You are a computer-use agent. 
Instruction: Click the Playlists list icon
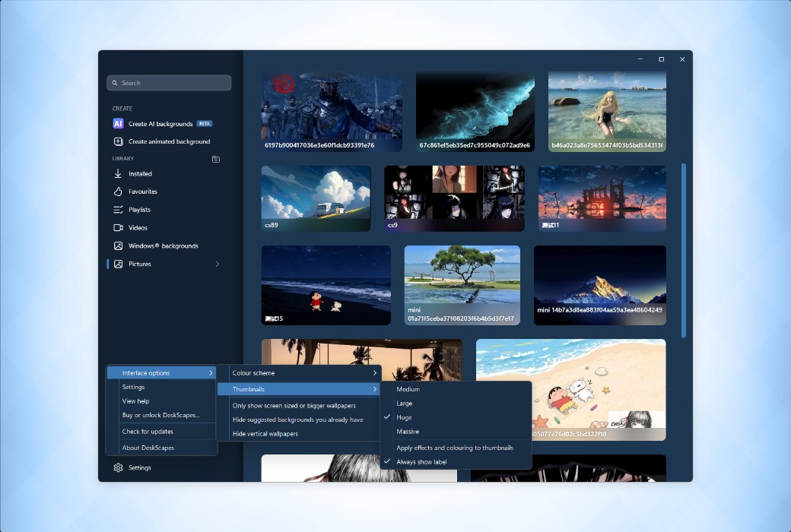coord(118,210)
